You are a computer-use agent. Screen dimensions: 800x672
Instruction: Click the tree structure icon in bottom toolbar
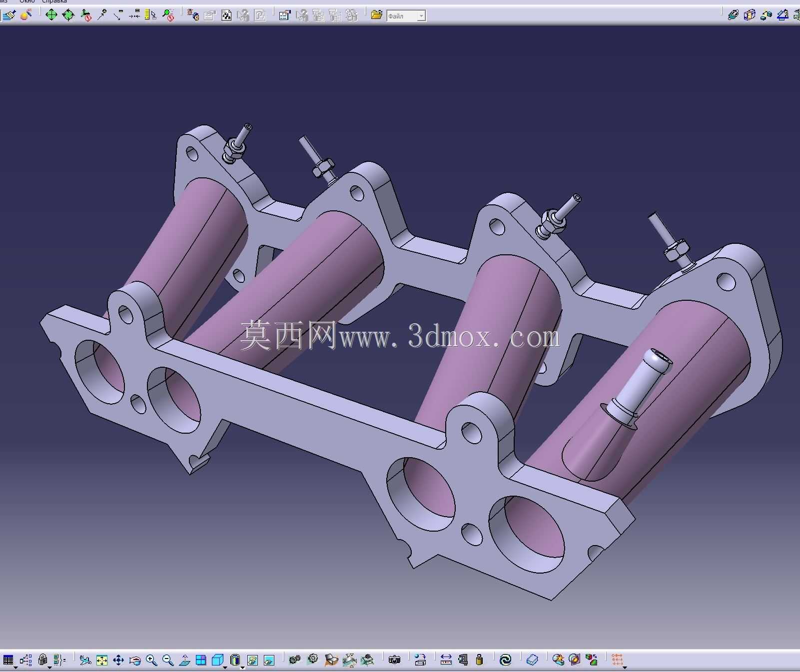coord(25,660)
